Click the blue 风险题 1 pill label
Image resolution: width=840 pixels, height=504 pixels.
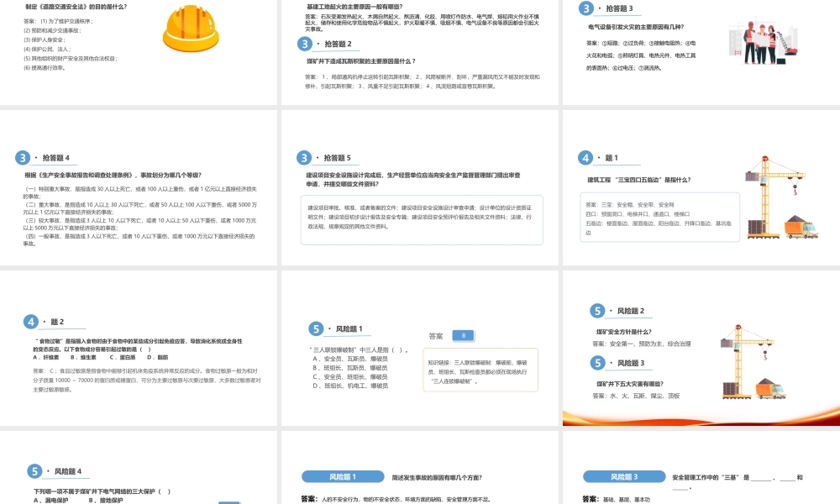[x=343, y=476]
